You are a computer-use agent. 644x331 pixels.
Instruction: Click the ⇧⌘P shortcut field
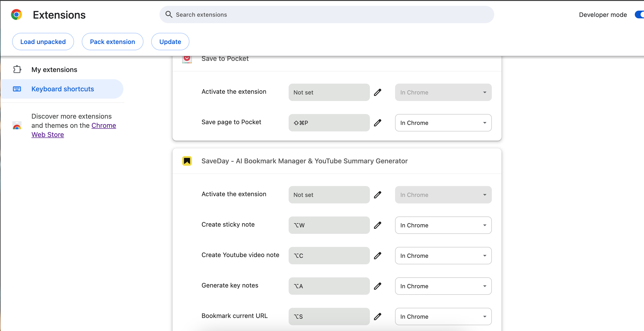329,123
